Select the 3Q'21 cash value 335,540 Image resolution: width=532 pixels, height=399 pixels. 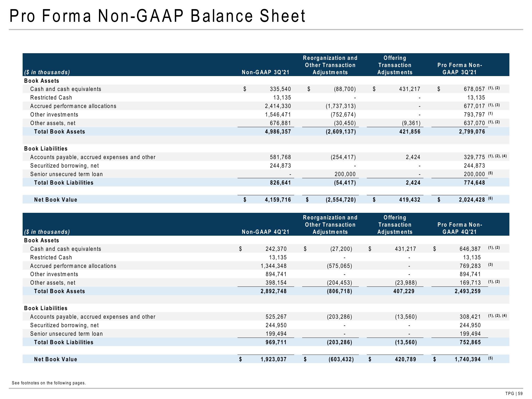(280, 89)
